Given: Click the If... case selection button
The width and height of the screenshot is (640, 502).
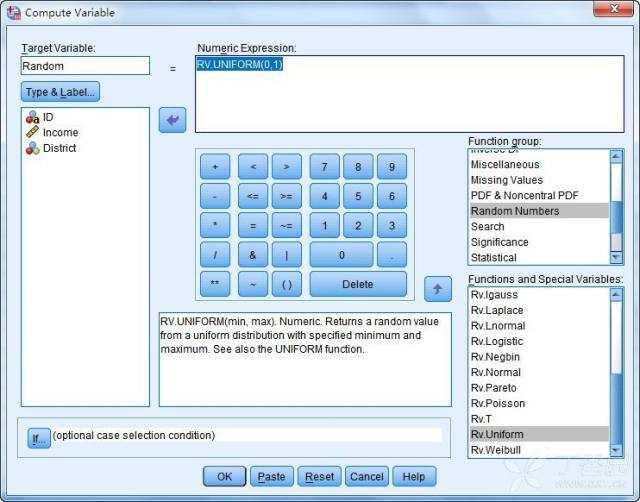Looking at the screenshot, I should click(39, 436).
